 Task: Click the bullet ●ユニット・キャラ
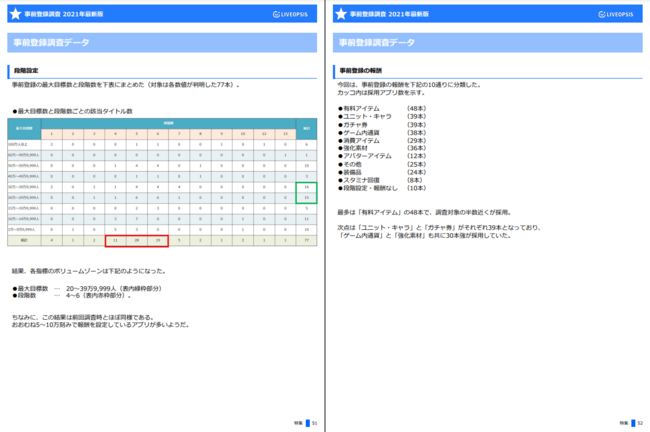[x=365, y=116]
